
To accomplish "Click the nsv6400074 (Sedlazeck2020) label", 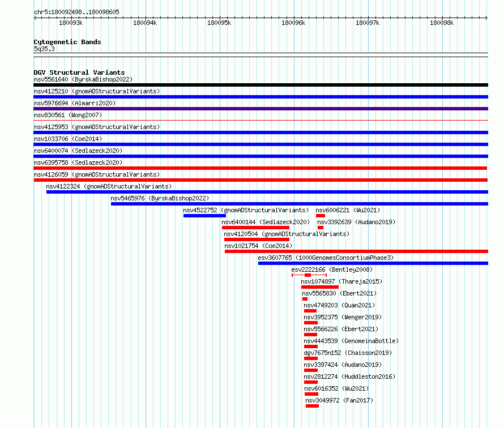I will (78, 151).
